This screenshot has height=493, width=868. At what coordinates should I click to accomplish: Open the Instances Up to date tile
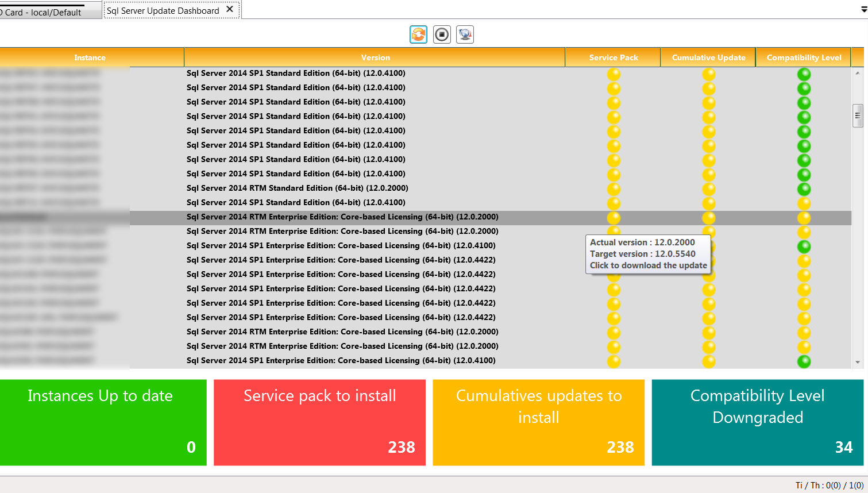(103, 422)
